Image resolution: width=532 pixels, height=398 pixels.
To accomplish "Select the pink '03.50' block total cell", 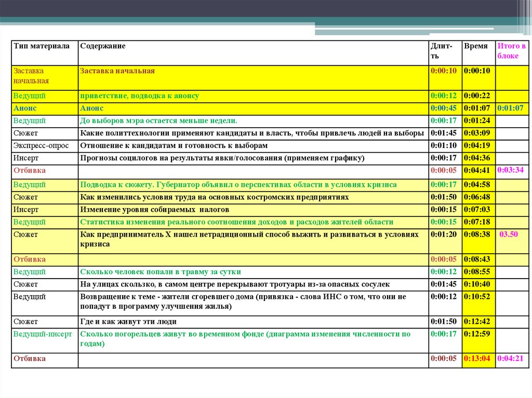I will click(x=509, y=235).
